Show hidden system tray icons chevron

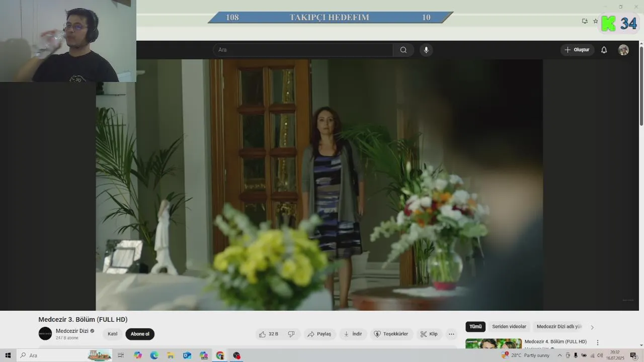pyautogui.click(x=559, y=355)
